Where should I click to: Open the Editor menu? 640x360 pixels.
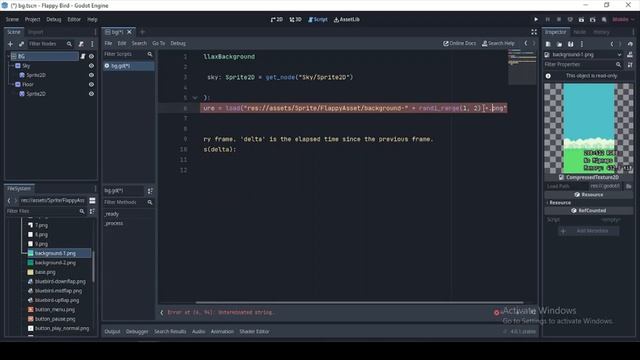pos(74,19)
